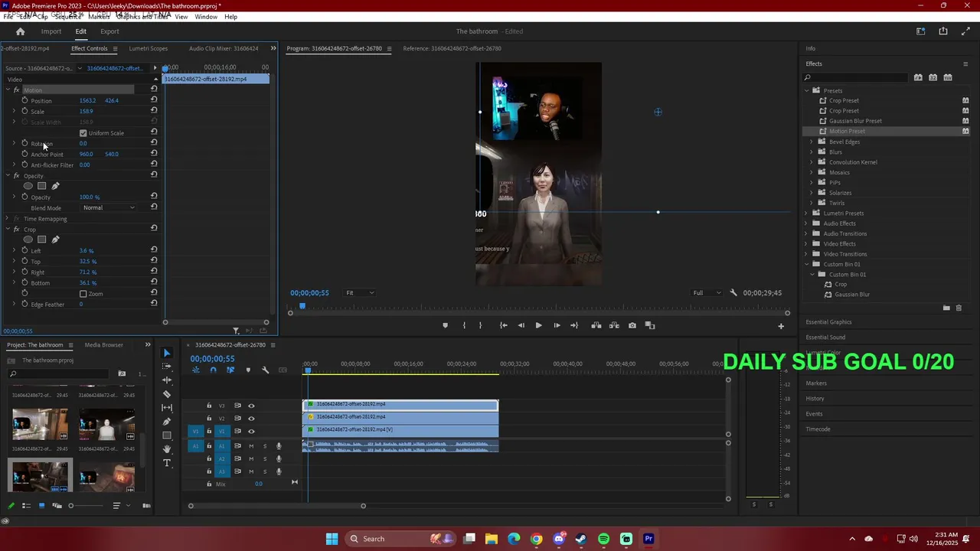Open Spotify from the taskbar

(x=603, y=539)
